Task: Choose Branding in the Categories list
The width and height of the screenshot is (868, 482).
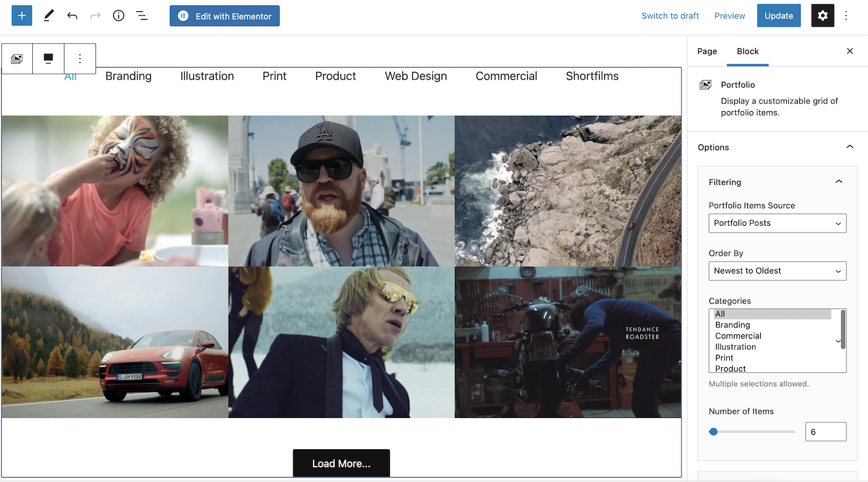Action: pos(773,325)
